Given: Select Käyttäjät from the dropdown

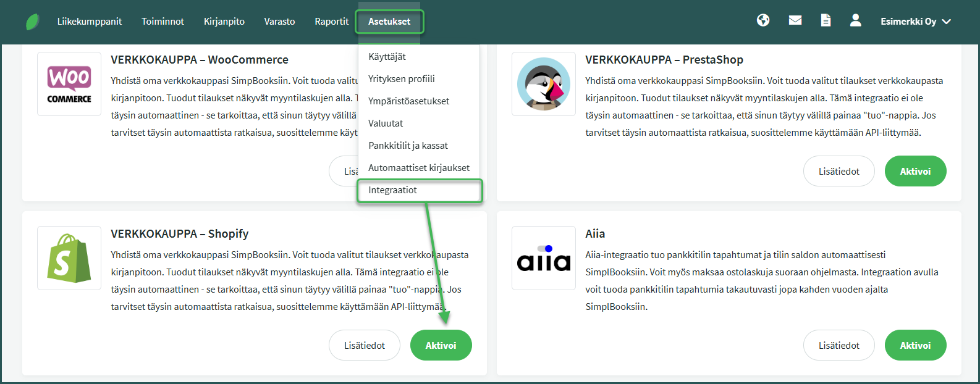Looking at the screenshot, I should pyautogui.click(x=419, y=57).
